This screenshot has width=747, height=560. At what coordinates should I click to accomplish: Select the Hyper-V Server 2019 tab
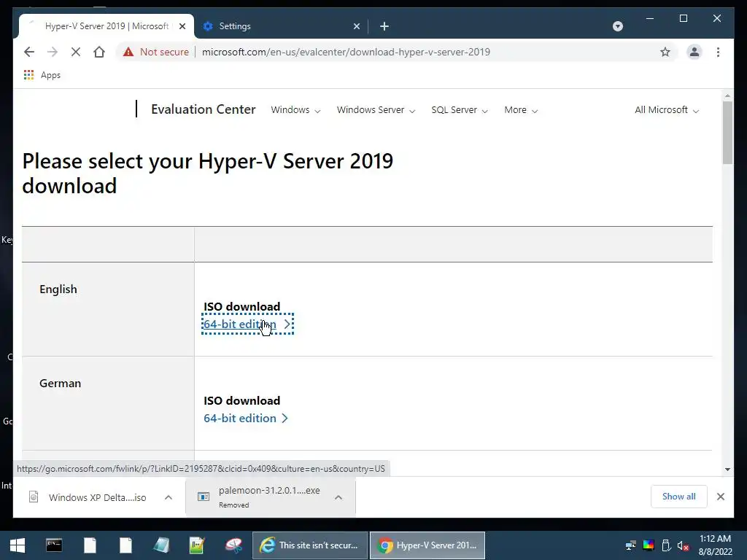[107, 26]
